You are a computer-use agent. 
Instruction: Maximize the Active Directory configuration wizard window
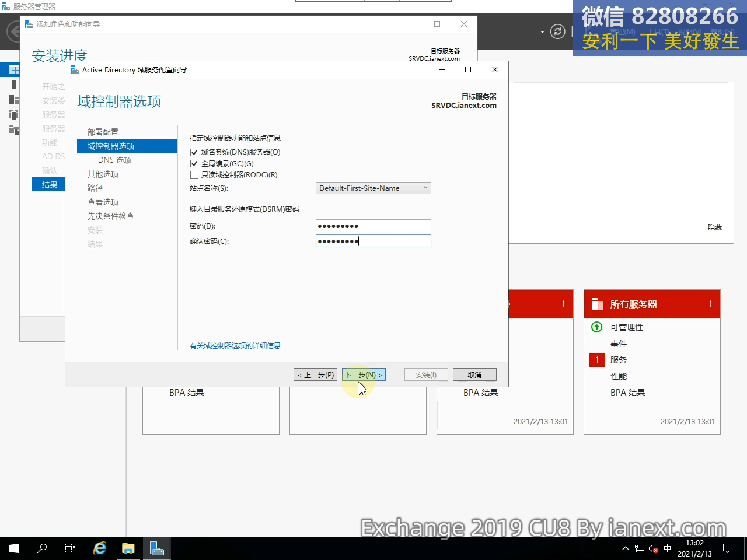(x=468, y=69)
